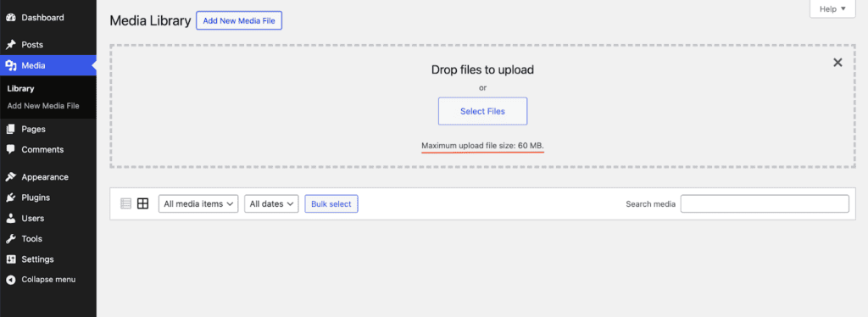Image resolution: width=868 pixels, height=317 pixels.
Task: Expand the Help tab
Action: [x=832, y=8]
